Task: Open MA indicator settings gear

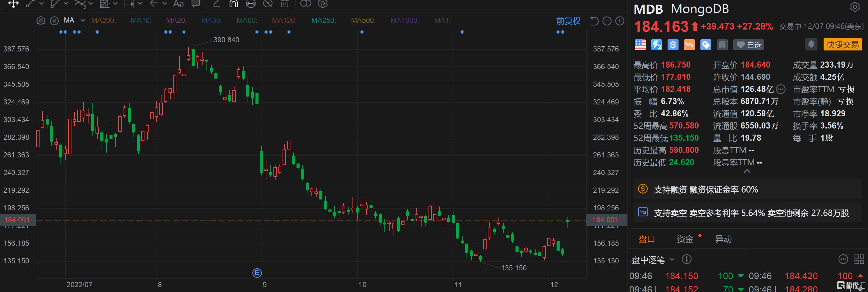Action: 41,21
